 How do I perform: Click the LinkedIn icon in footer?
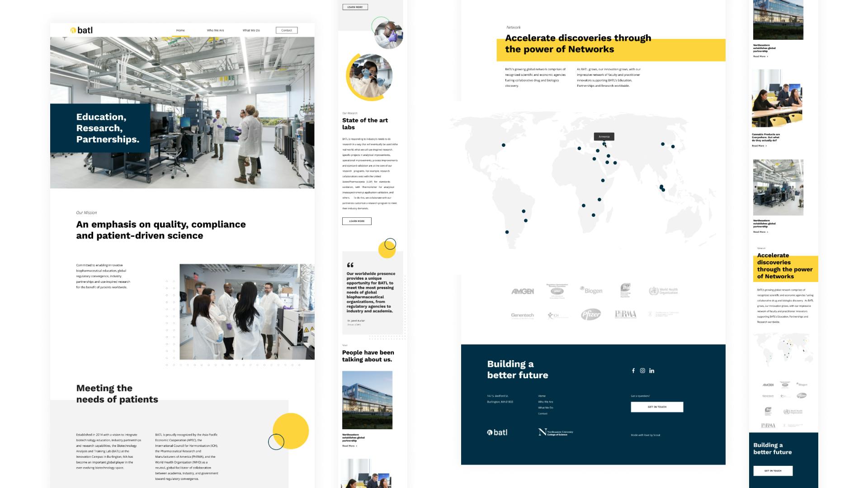pyautogui.click(x=651, y=371)
